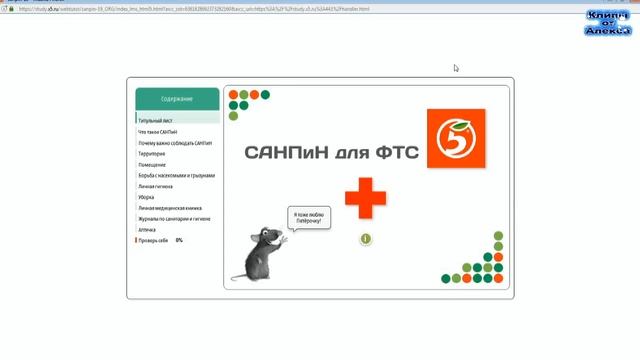Click the padlock security icon
This screenshot has width=640, height=360.
[11, 9]
